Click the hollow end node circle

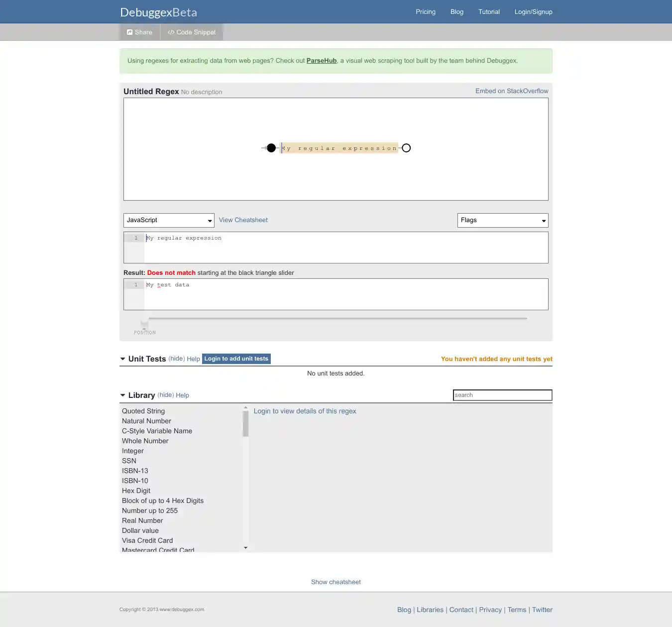(x=406, y=148)
